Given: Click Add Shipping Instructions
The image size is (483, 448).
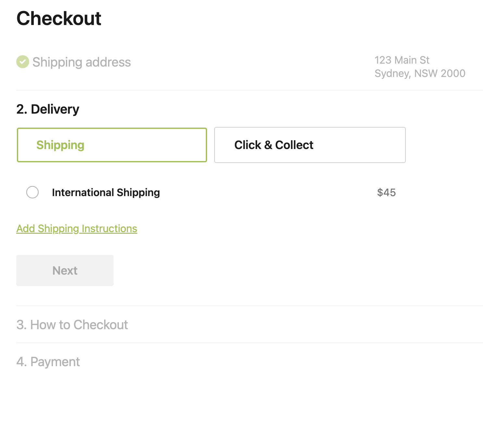Looking at the screenshot, I should pos(77,228).
